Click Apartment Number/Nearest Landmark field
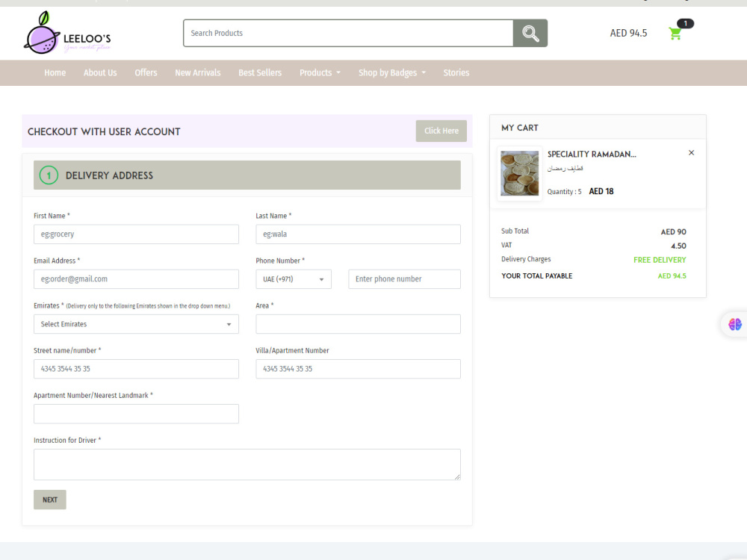Screen dimensions: 747x560 pos(136,414)
